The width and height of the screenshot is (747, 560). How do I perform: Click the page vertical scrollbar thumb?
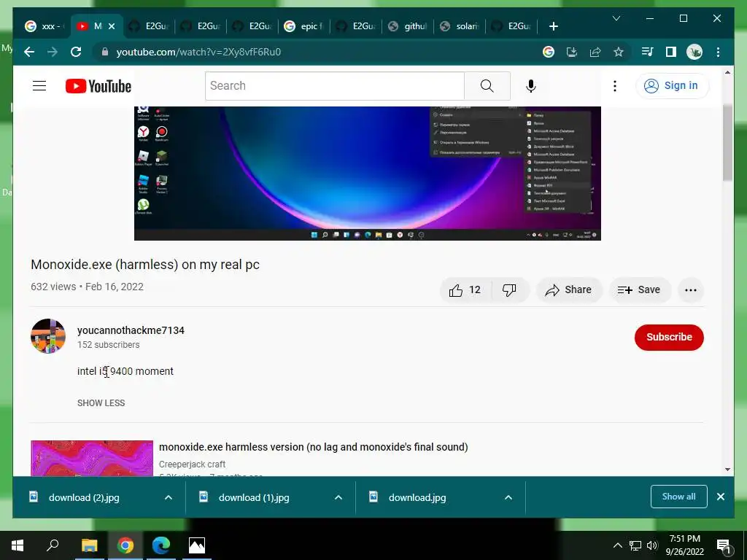pyautogui.click(x=727, y=142)
